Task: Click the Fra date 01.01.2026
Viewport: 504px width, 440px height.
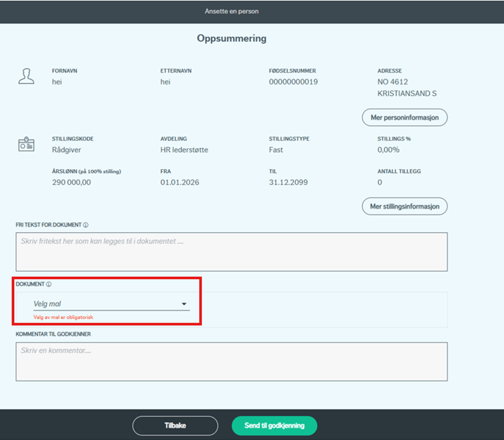Action: (x=180, y=183)
